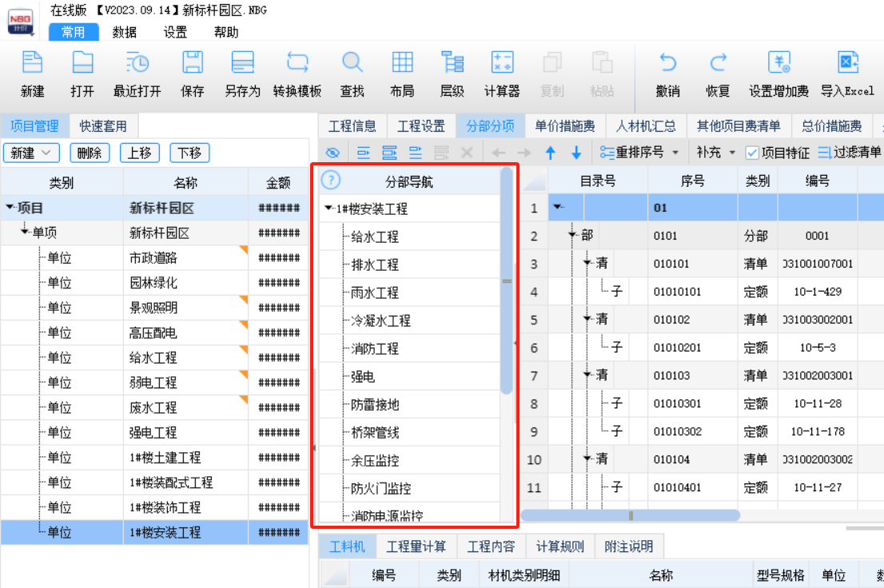Screen dimensions: 884x588
Task: Select 防雷接地 in 分部导航
Action: tap(374, 404)
